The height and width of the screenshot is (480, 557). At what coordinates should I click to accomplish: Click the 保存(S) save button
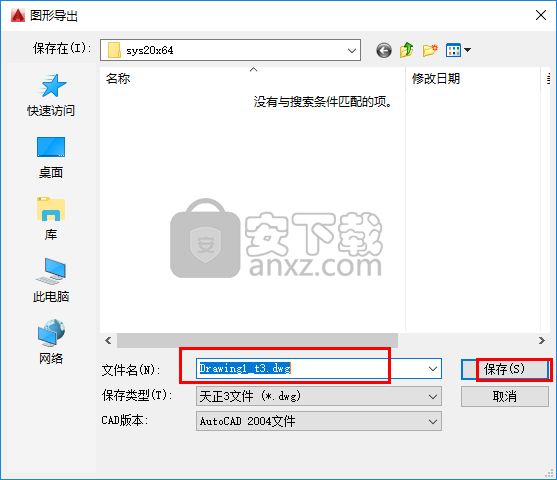(x=504, y=369)
